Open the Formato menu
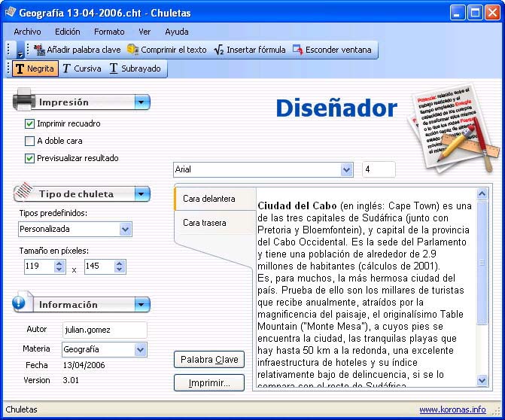This screenshot has height=420, width=505. [x=109, y=32]
